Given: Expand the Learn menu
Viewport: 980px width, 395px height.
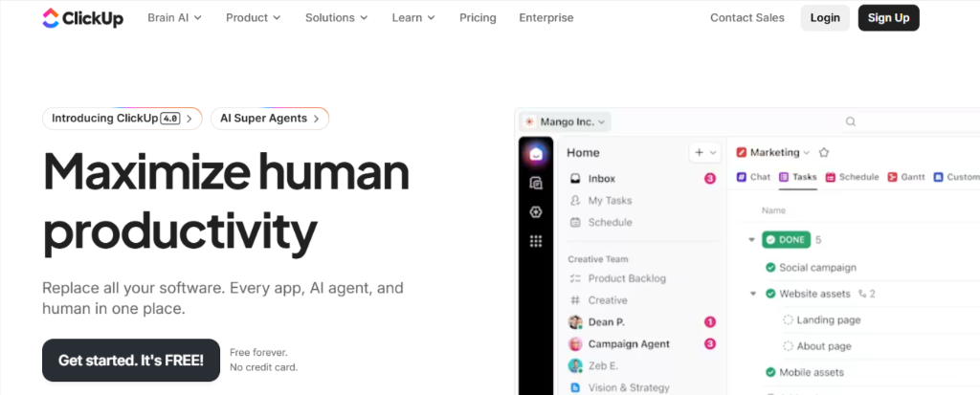Looking at the screenshot, I should [x=413, y=18].
